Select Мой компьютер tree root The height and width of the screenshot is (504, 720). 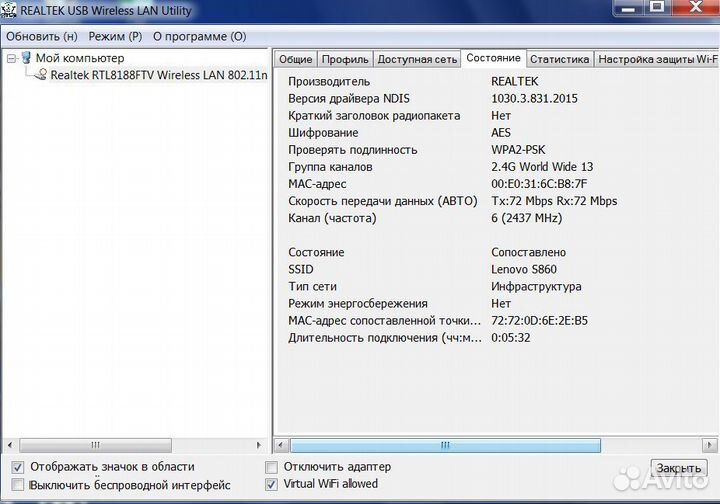coord(80,58)
